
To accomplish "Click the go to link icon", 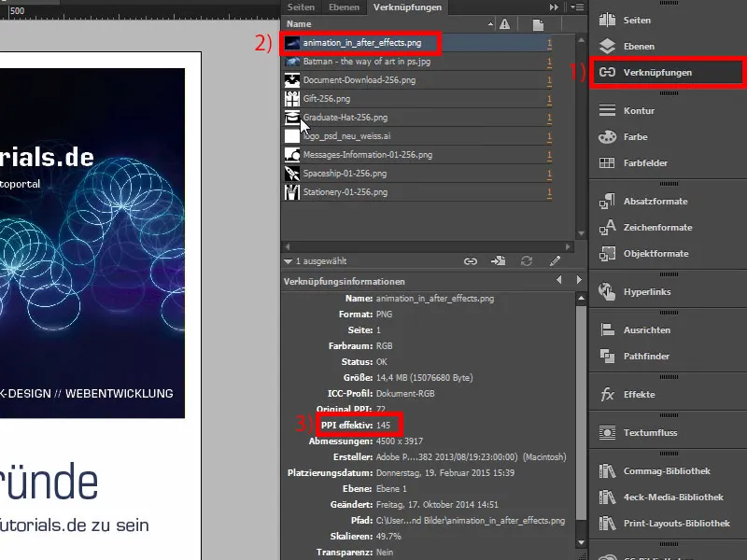I will click(x=499, y=261).
